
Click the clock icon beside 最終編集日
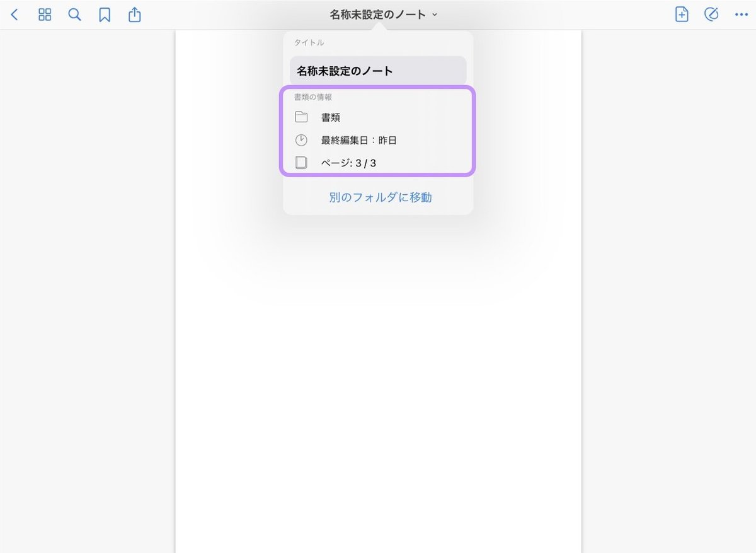coord(301,140)
